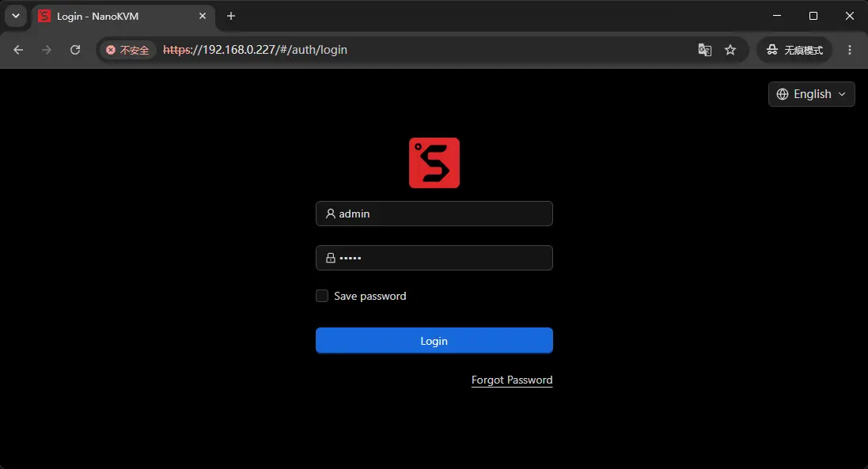
Task: Select the address bar URL
Action: pyautogui.click(x=256, y=50)
